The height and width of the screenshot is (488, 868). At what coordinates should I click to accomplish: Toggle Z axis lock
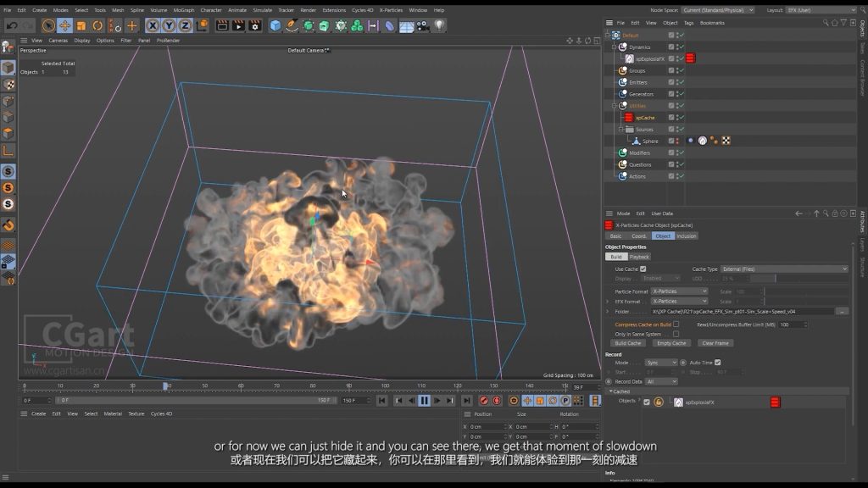(185, 25)
